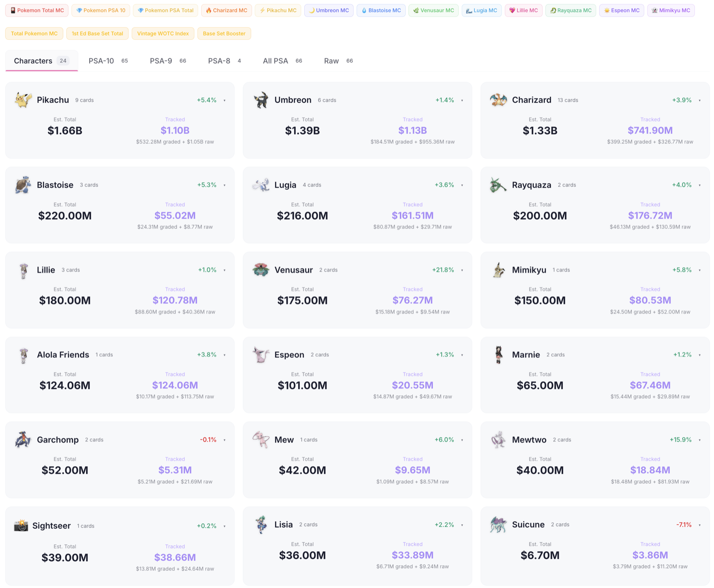714x588 pixels.
Task: Click the Sightseer camera icon
Action: 21,526
